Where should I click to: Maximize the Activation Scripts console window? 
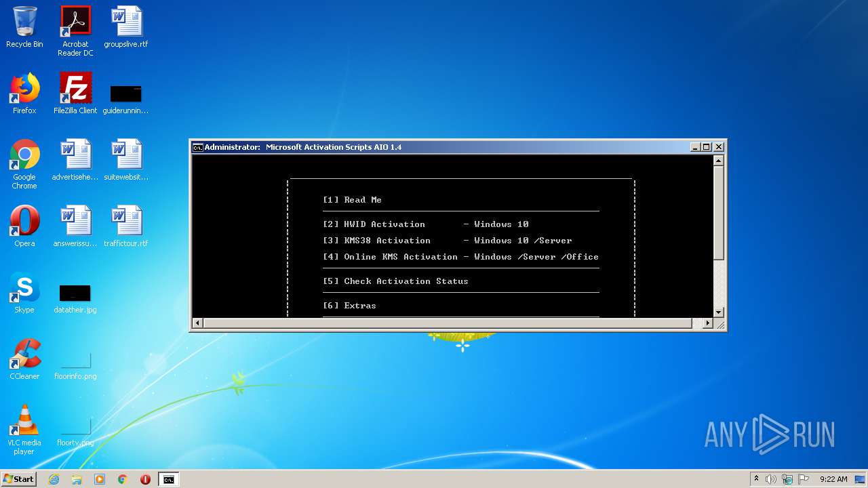click(x=707, y=147)
